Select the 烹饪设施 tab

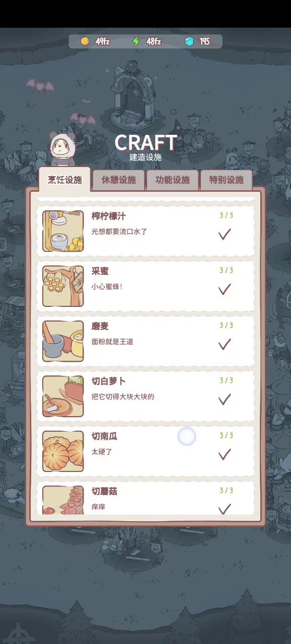coord(64,180)
